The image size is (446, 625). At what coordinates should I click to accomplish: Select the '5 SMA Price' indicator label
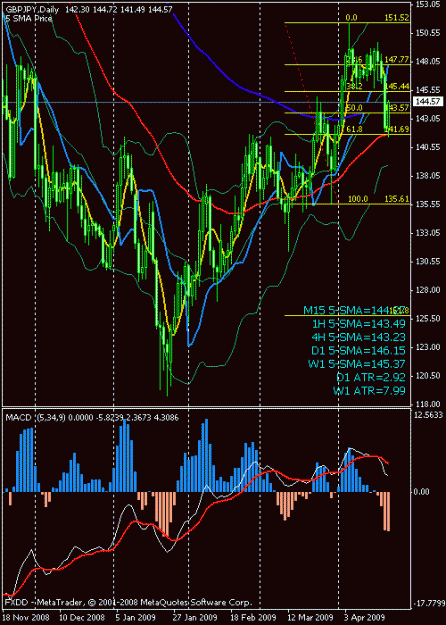pos(28,18)
